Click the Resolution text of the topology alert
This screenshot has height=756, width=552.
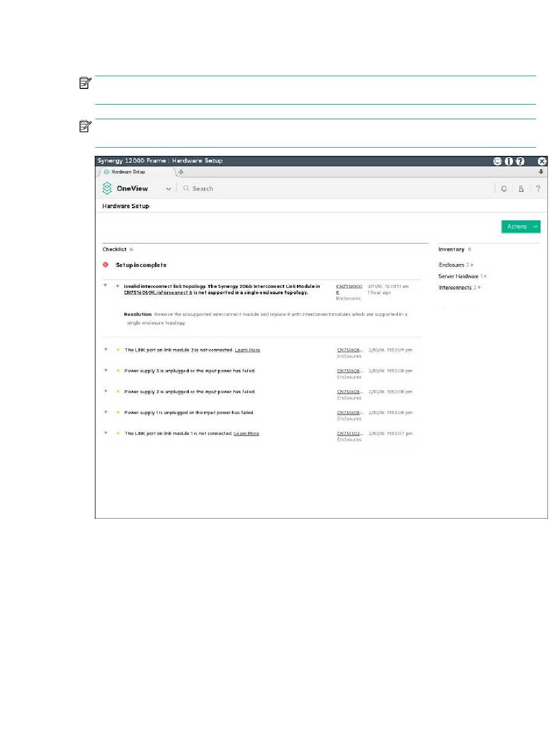coord(266,318)
